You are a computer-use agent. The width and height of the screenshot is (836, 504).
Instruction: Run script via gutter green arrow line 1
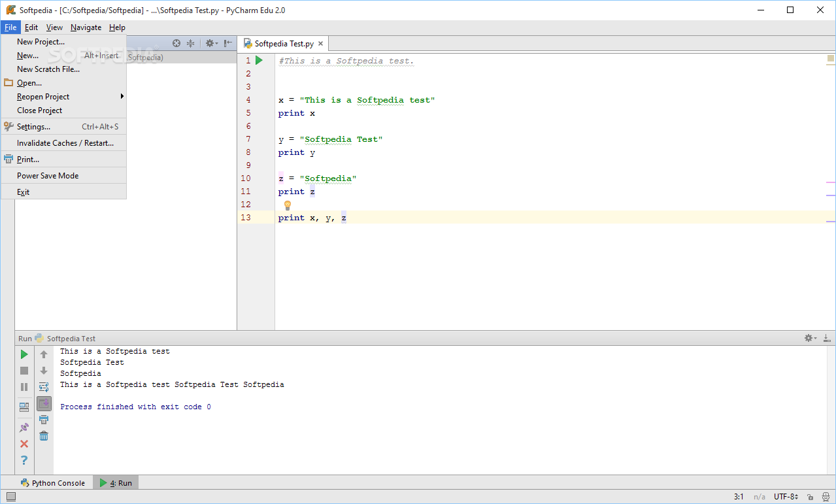tap(259, 61)
